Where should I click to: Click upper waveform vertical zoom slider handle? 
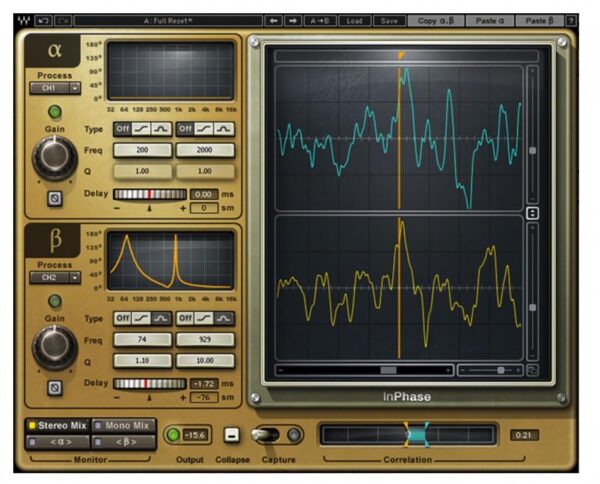pyautogui.click(x=532, y=151)
